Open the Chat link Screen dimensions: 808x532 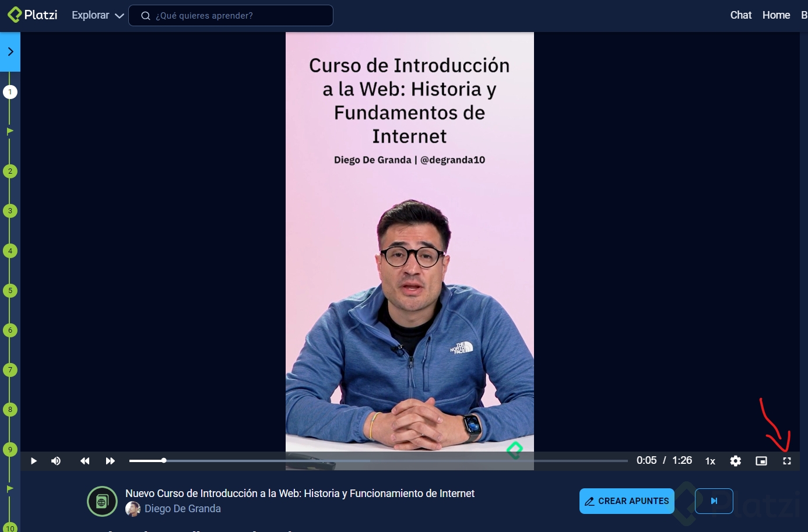[741, 15]
